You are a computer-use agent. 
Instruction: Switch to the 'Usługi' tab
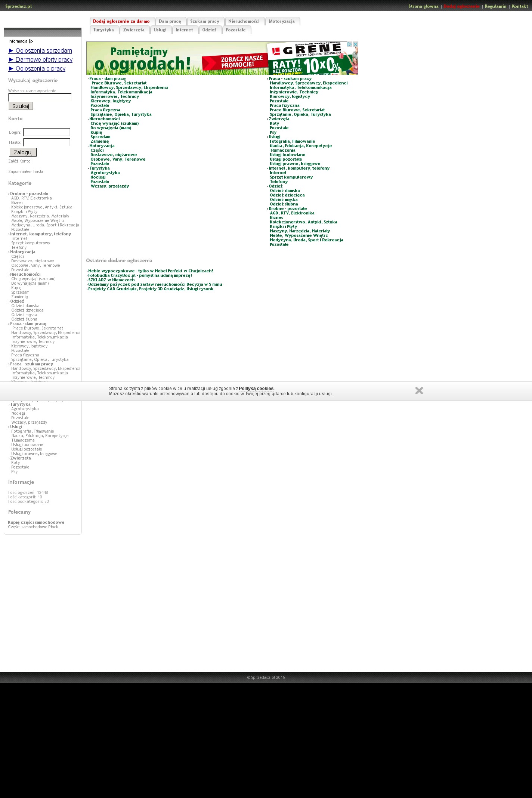160,30
